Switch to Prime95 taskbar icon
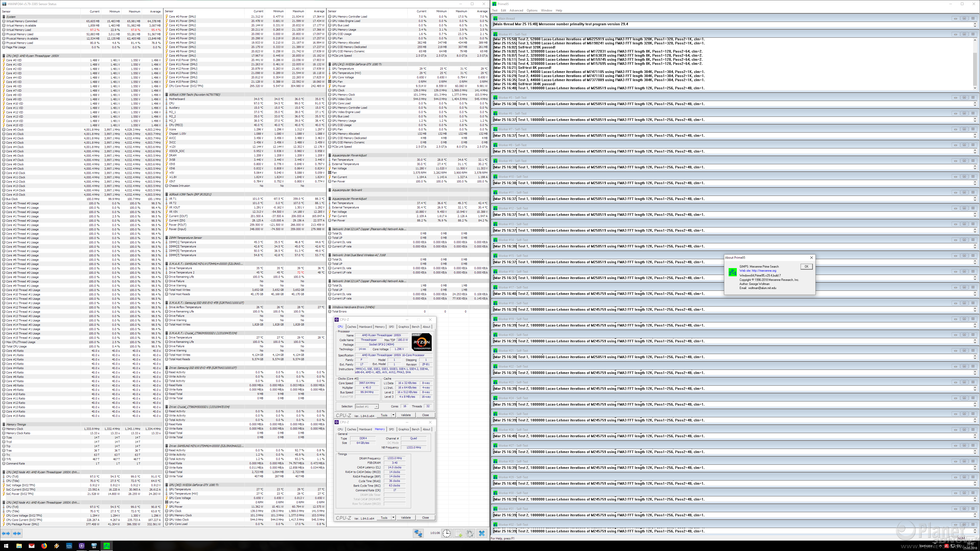Screen dimensions: 980x551 (x=107, y=546)
